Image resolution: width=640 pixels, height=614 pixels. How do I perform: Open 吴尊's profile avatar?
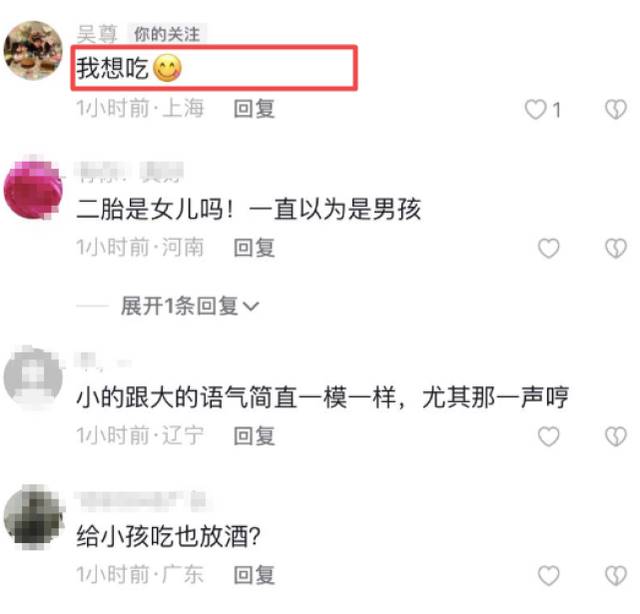coord(33,50)
